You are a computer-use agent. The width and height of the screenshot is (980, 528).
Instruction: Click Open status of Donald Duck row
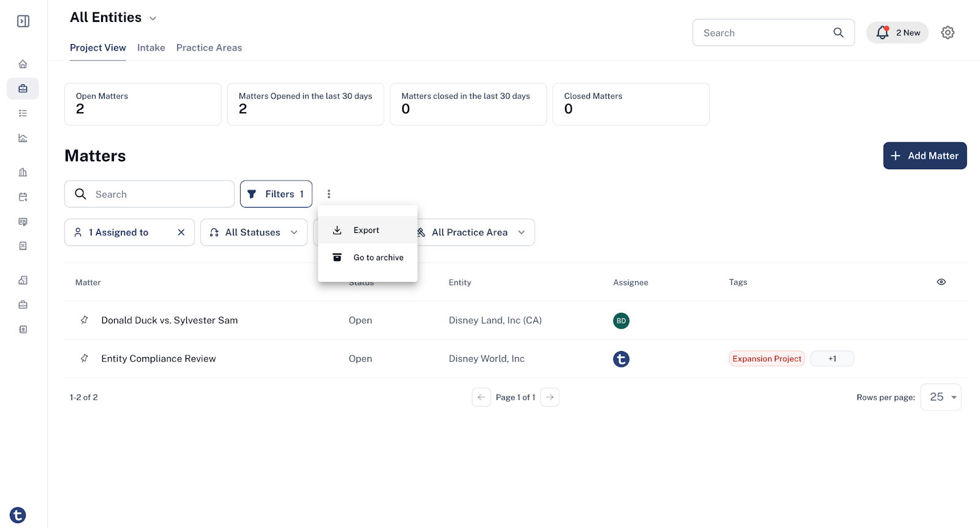[x=360, y=320]
